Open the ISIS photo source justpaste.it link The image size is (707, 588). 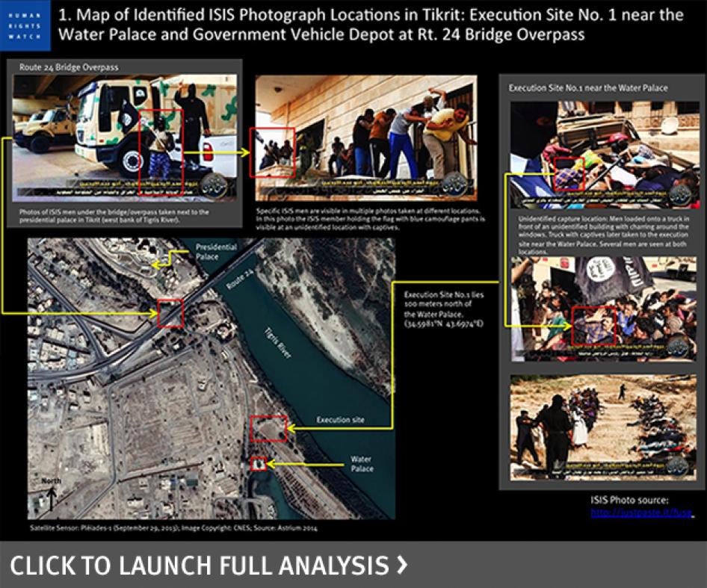pyautogui.click(x=641, y=513)
